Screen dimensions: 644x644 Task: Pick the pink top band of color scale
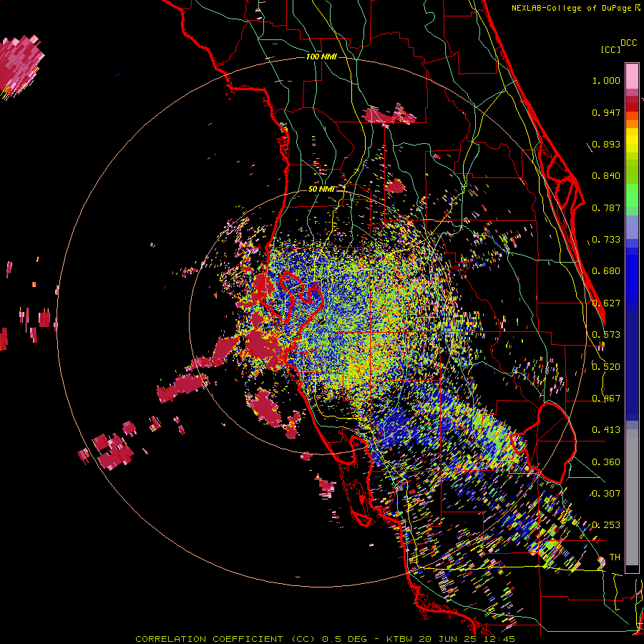(x=632, y=76)
